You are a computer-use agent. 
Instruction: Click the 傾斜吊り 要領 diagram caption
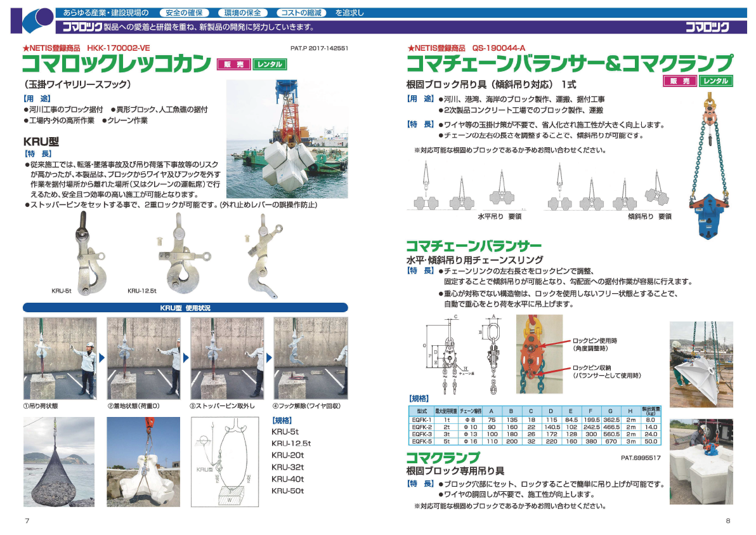(649, 216)
